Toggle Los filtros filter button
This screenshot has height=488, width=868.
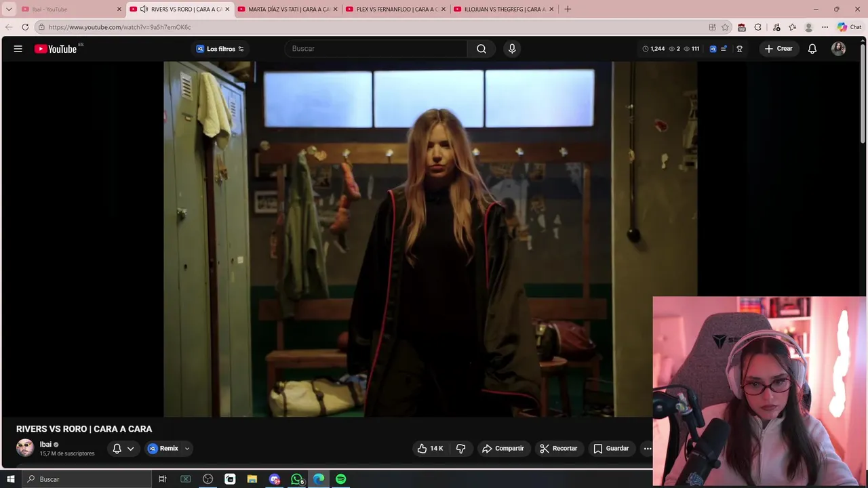pos(220,49)
